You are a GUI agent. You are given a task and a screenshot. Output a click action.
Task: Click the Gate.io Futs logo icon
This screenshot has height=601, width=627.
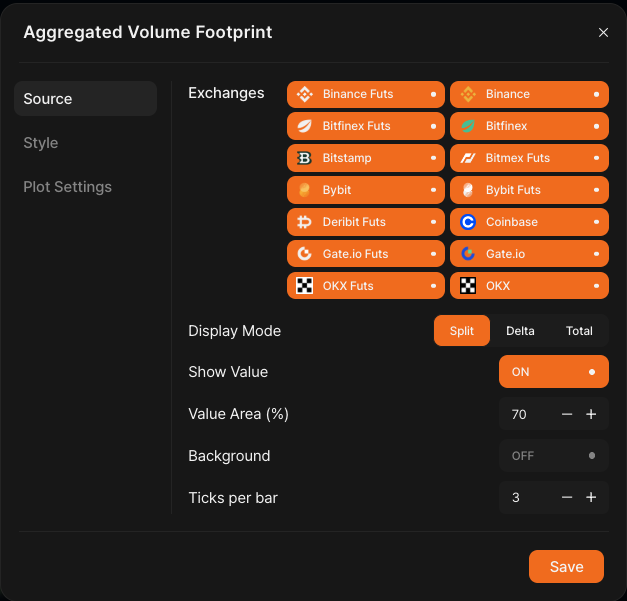tap(305, 254)
